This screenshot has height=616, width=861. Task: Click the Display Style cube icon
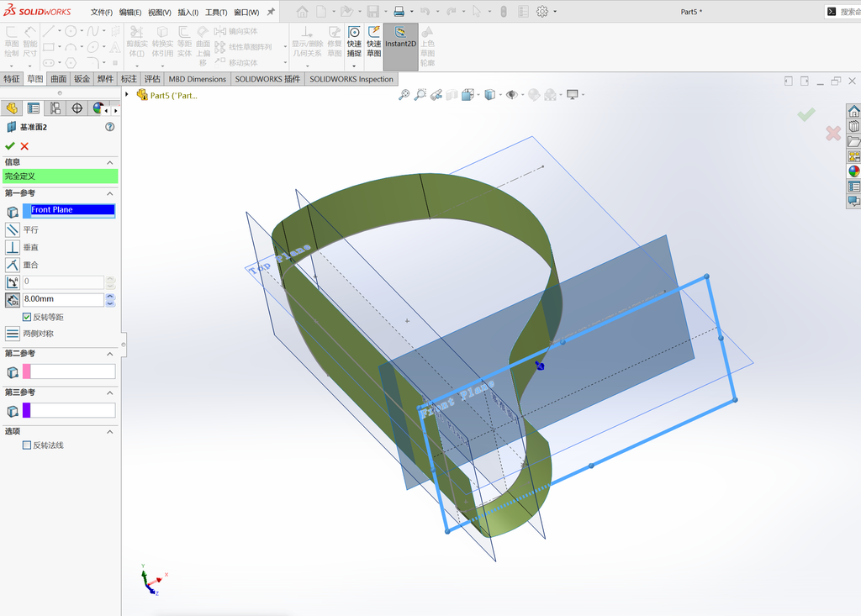pos(490,95)
